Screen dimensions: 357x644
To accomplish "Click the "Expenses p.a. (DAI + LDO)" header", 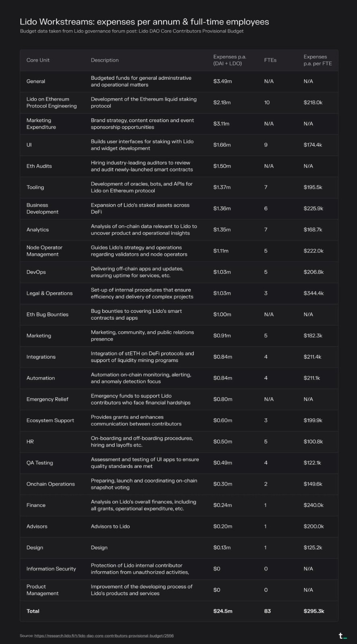I will 230,60.
